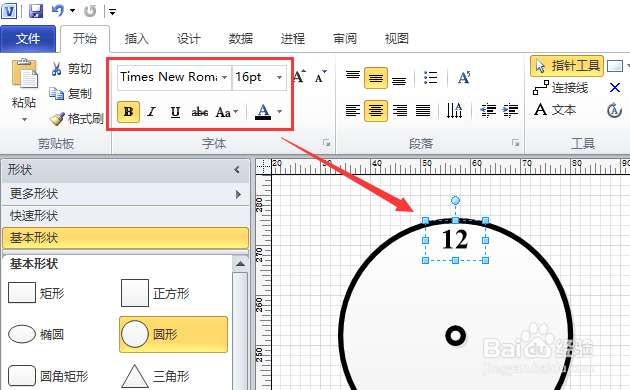Click the 剪切 cut button
Viewport: 630px width, 390px height.
coord(71,69)
